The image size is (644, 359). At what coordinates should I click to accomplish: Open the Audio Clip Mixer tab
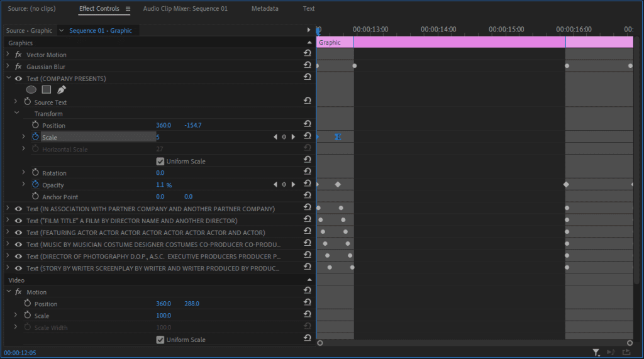click(185, 9)
